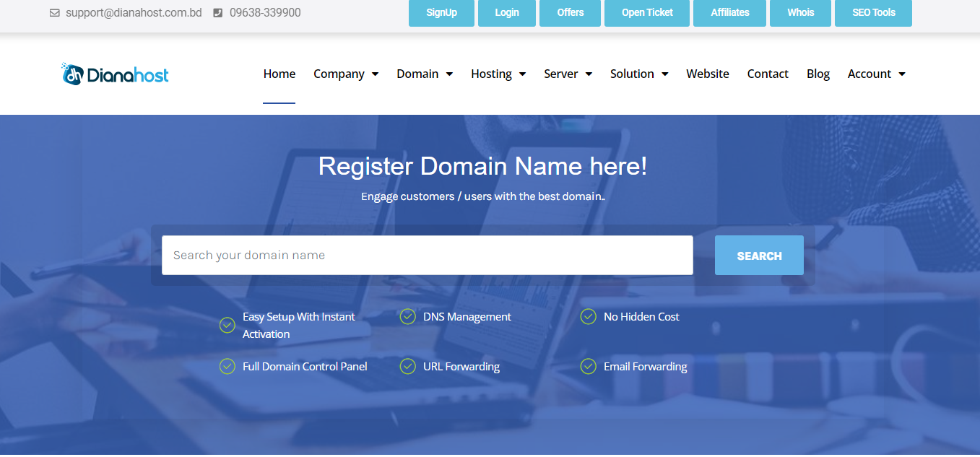Image resolution: width=980 pixels, height=457 pixels.
Task: Click check icon next to DNS Management
Action: tap(407, 317)
